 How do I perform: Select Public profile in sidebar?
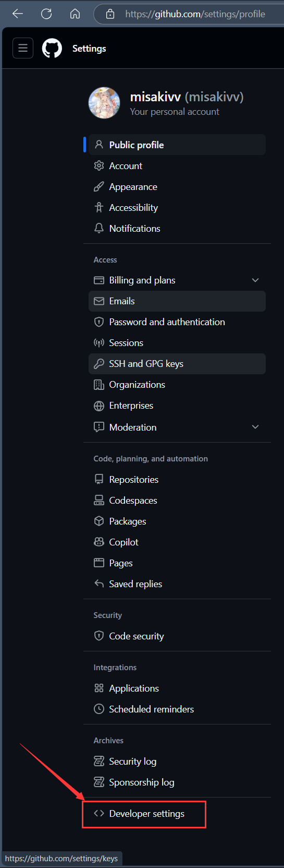177,145
